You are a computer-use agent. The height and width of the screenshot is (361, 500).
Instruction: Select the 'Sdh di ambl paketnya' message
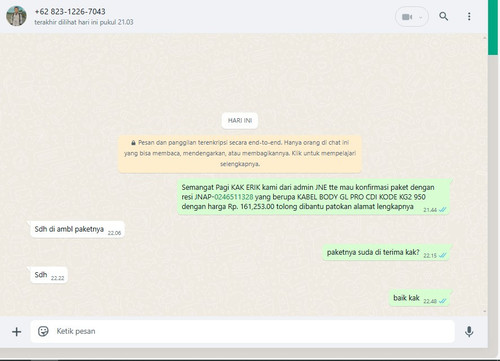click(77, 229)
